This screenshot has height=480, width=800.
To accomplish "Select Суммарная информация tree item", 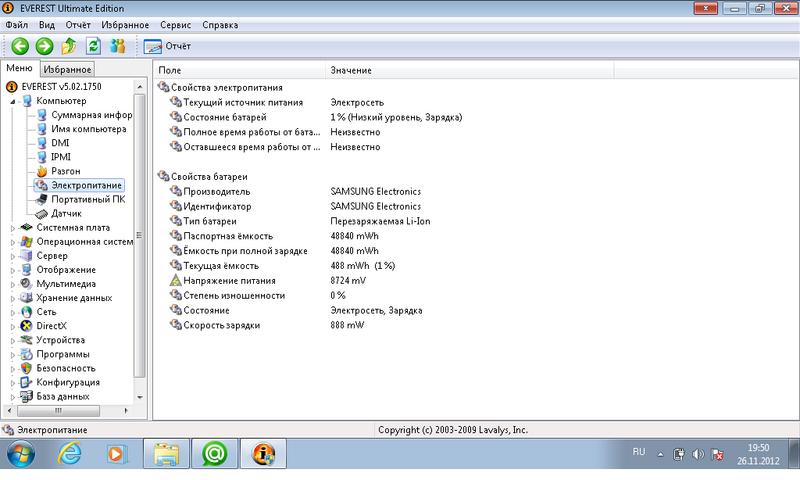I will pyautogui.click(x=92, y=115).
